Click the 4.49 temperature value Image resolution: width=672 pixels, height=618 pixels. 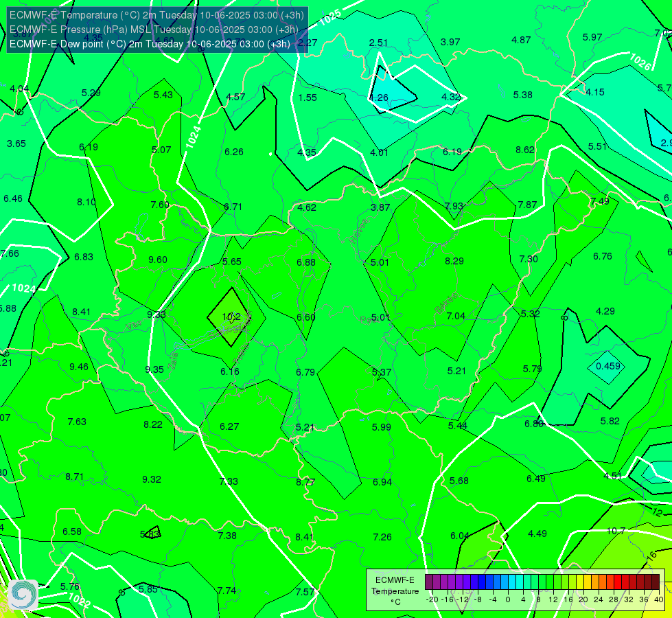click(537, 534)
